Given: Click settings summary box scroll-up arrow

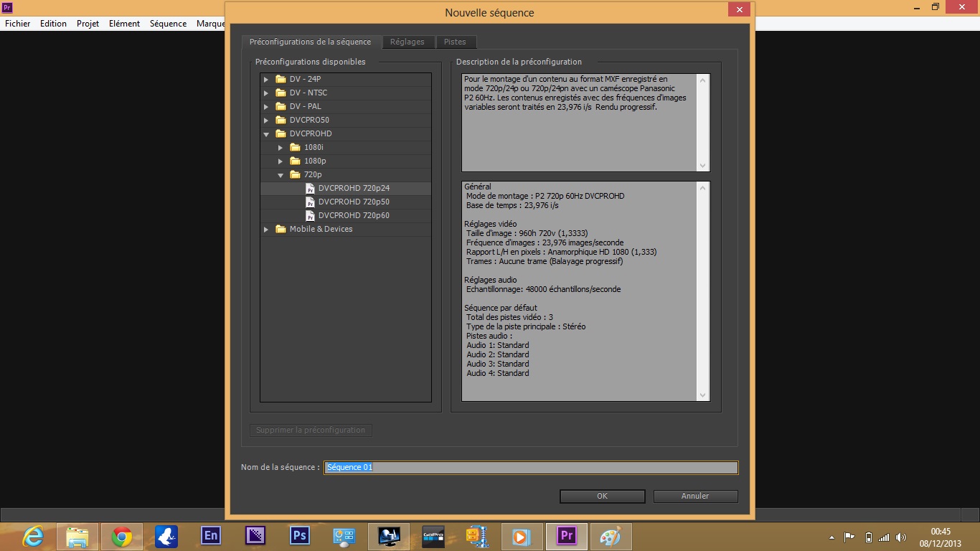Looking at the screenshot, I should [702, 188].
